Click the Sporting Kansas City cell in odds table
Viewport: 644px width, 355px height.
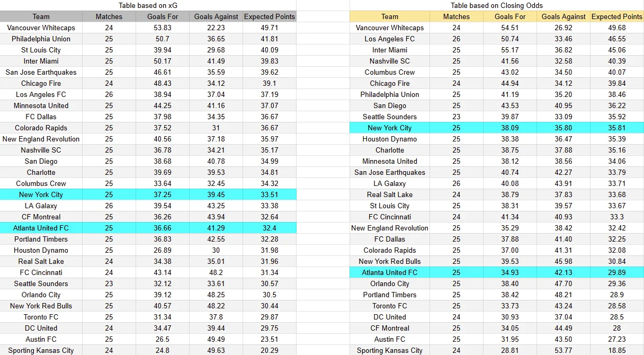390,350
